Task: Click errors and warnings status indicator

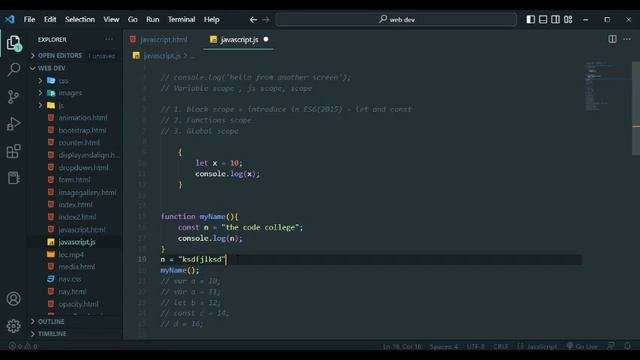Action: (23, 346)
